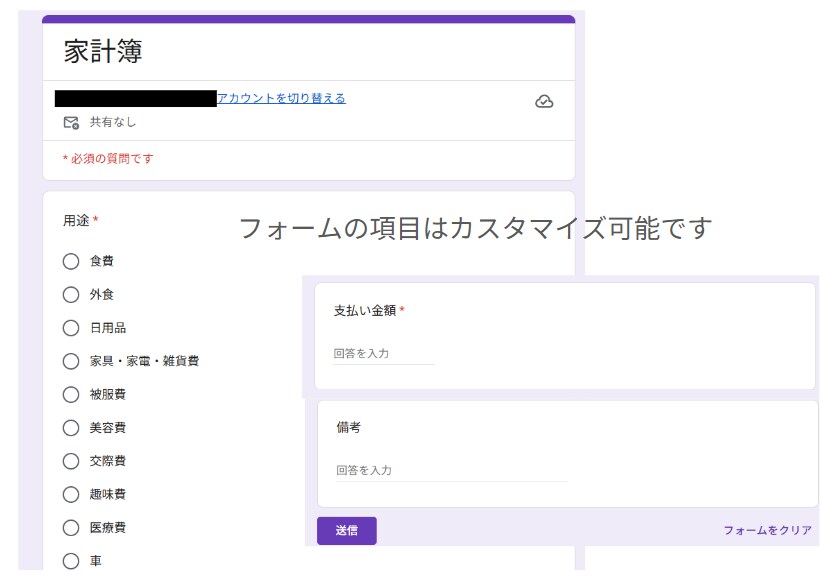Select the 車 radio option
Screen dimensions: 822x587
click(x=71, y=561)
